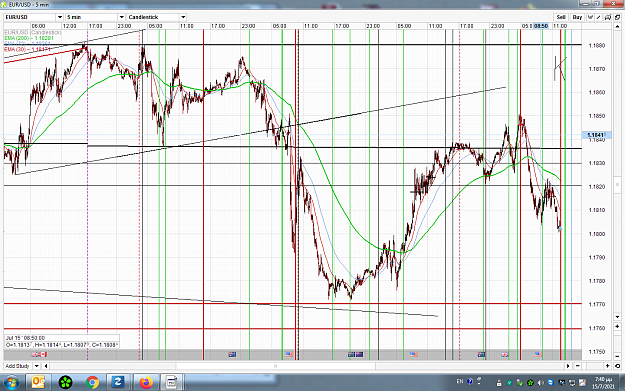Open Google Chrome from the taskbar
The image size is (625, 391).
click(92, 383)
